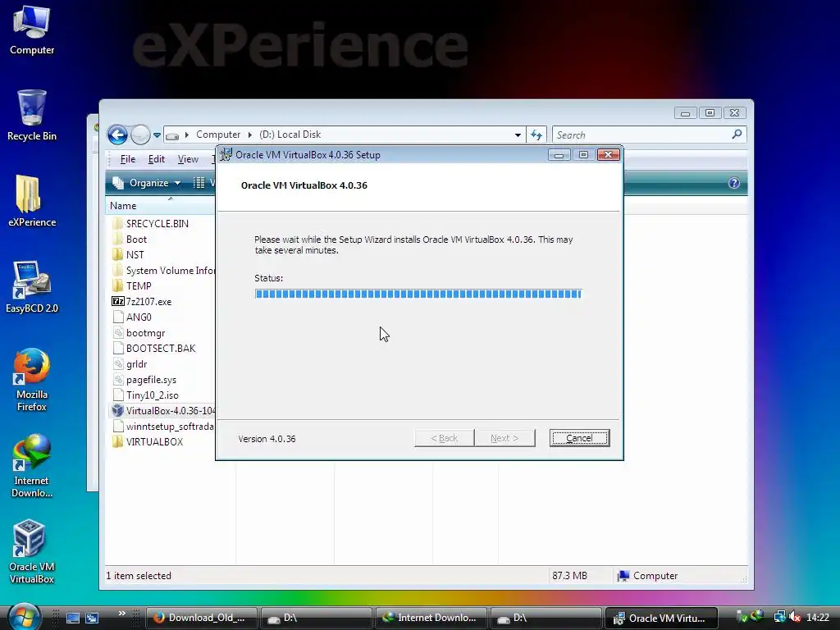Image resolution: width=840 pixels, height=630 pixels.
Task: Click the Help icon in Explorer toolbar
Action: coord(734,183)
